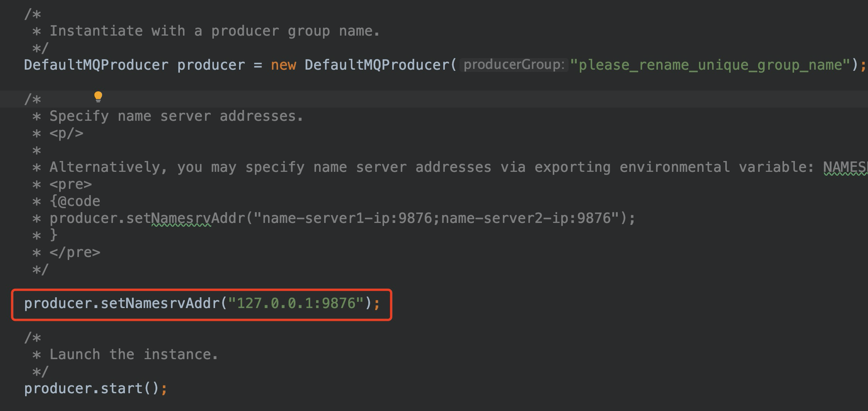Viewport: 868px width, 411px height.
Task: Click the '</pre>' closing tag comment
Action: [x=75, y=252]
